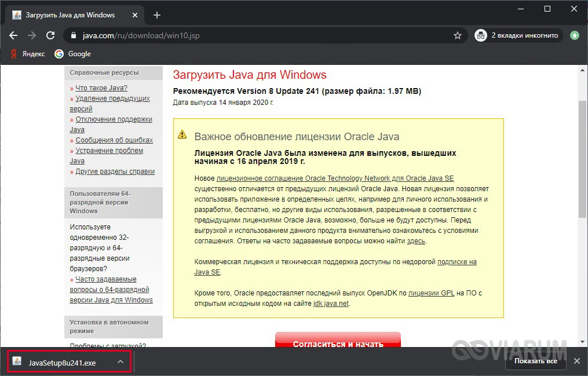Click the site lock icon

(x=73, y=35)
